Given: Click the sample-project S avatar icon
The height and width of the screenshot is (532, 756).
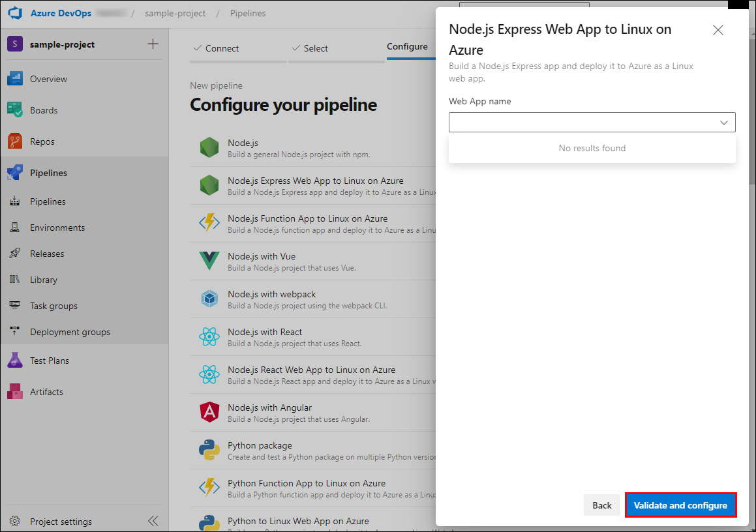Looking at the screenshot, I should pyautogui.click(x=15, y=44).
